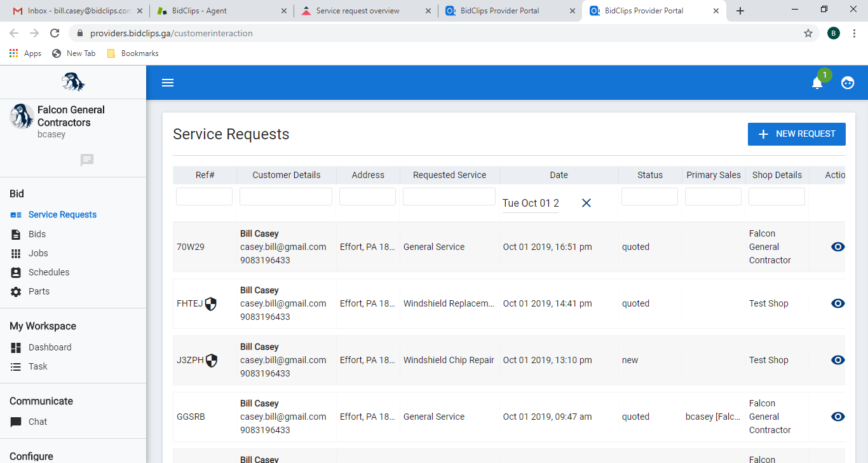View request GGSRB via eye icon
Screen dimensions: 868x463
(x=838, y=417)
